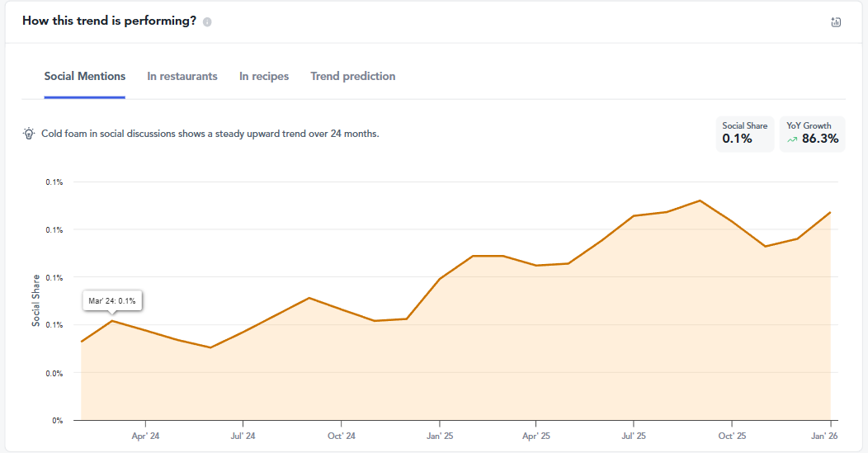The width and height of the screenshot is (868, 453).
Task: Click the vertical Social Share axis title
Action: 36,300
